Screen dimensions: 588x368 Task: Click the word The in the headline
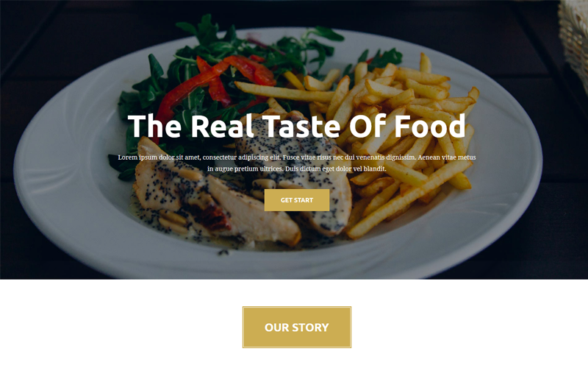pos(154,126)
